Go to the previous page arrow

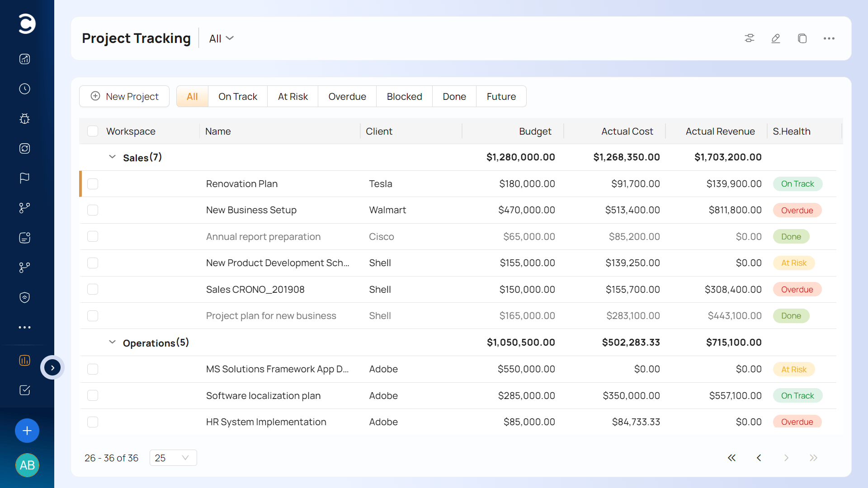[759, 458]
